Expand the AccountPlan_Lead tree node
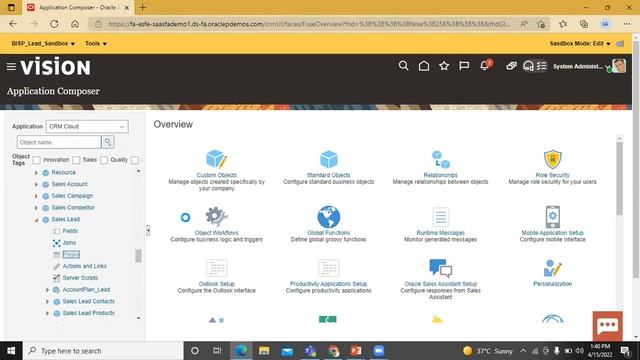The image size is (640, 360). 47,290
